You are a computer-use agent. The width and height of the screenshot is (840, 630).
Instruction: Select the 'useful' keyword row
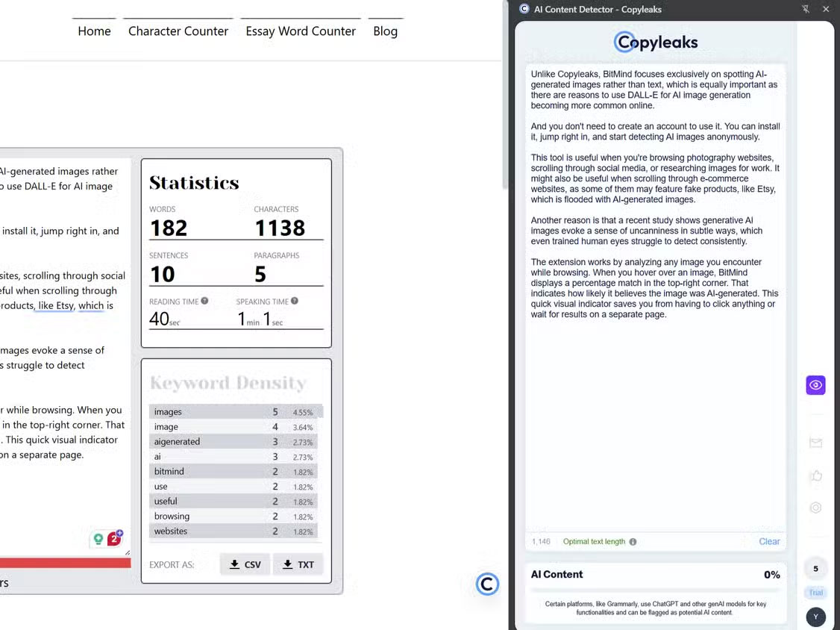pos(233,502)
